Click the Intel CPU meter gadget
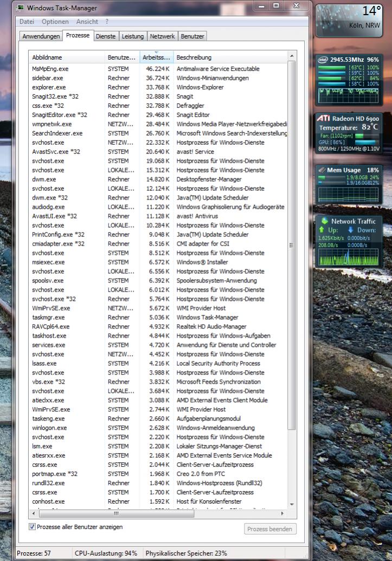The height and width of the screenshot is (561, 392). click(x=349, y=80)
